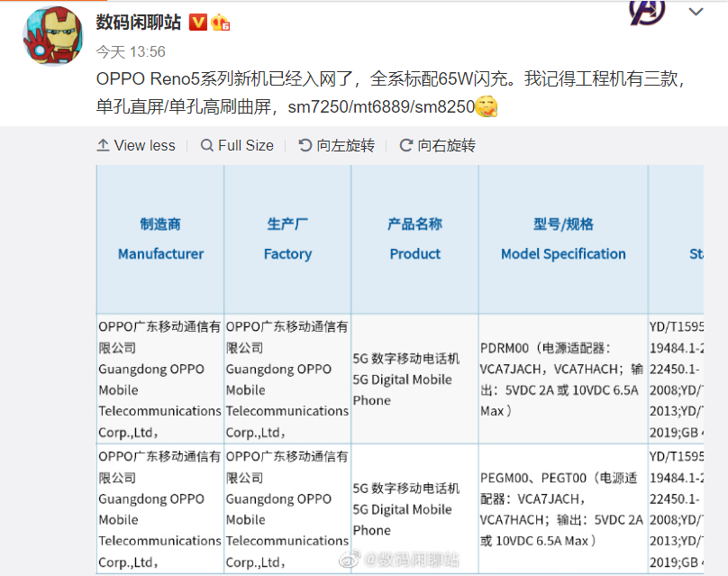This screenshot has width=728, height=576.
Task: Click the yummy face emoji in the post
Action: click(x=487, y=106)
